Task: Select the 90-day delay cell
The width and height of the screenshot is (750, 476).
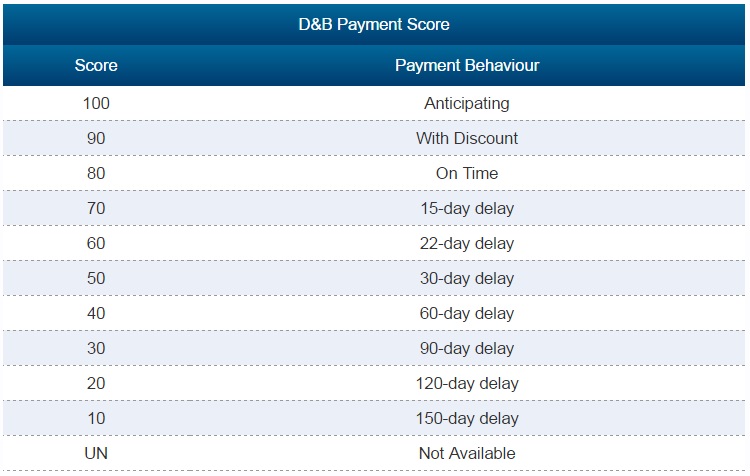Action: click(x=467, y=348)
